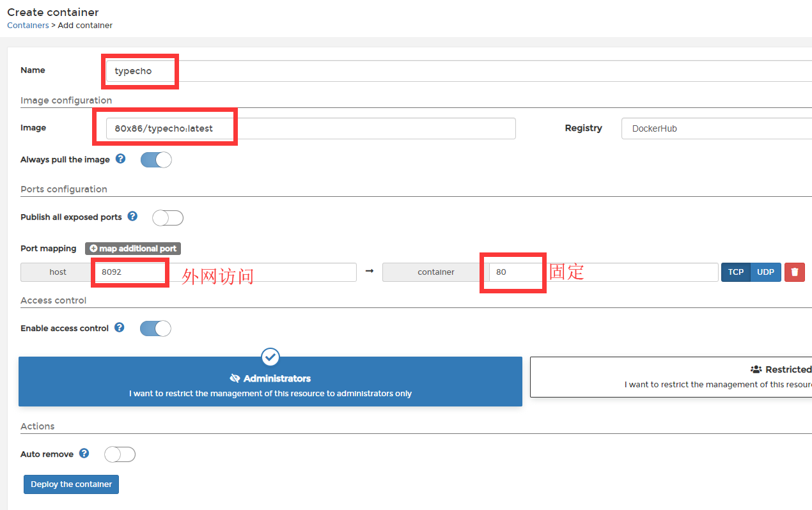Click the Add container breadcrumb text

pos(85,26)
